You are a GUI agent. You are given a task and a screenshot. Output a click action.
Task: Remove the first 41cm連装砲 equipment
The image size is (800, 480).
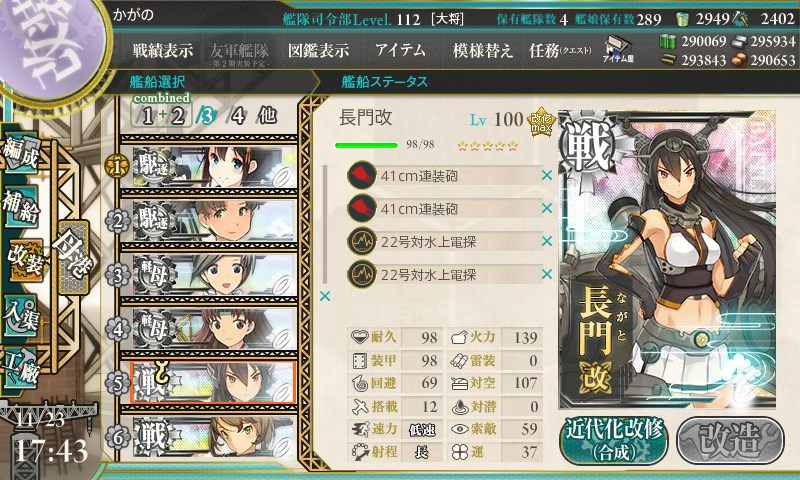click(547, 175)
